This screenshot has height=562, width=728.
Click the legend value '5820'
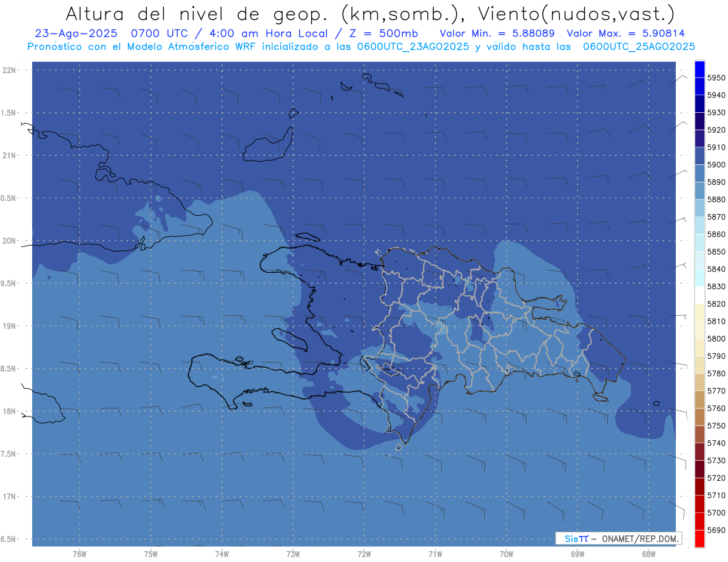click(x=716, y=304)
